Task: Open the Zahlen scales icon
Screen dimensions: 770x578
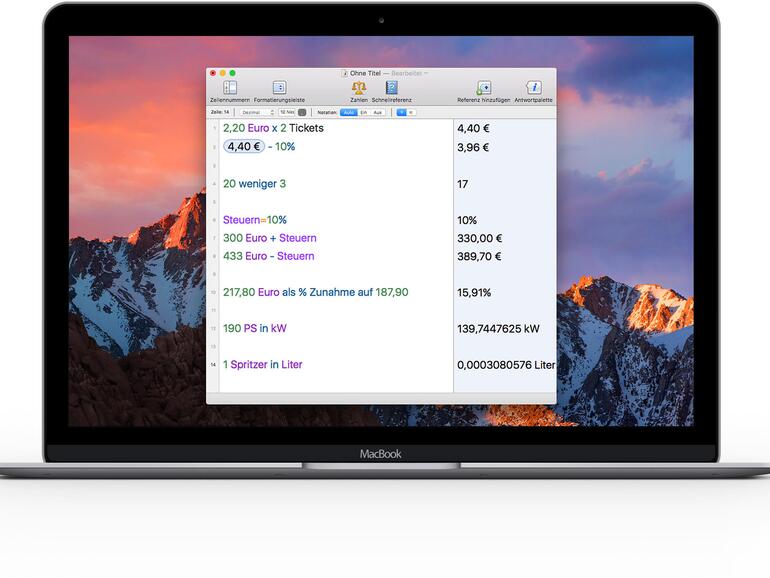Action: (358, 88)
